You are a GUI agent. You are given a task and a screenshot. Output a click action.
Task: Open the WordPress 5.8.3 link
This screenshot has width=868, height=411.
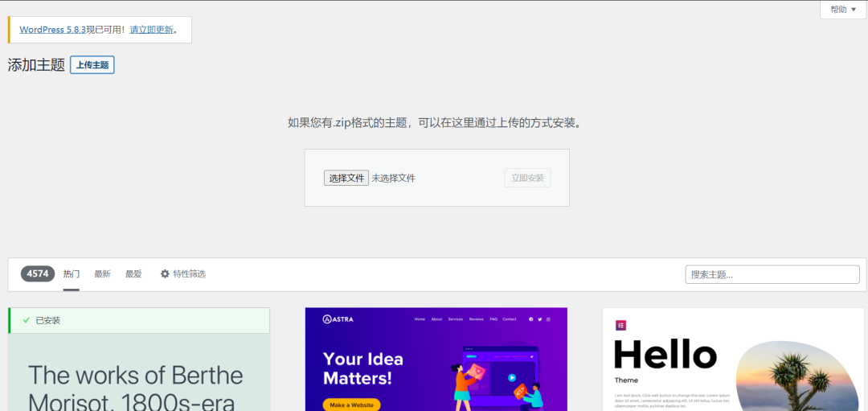[x=52, y=30]
